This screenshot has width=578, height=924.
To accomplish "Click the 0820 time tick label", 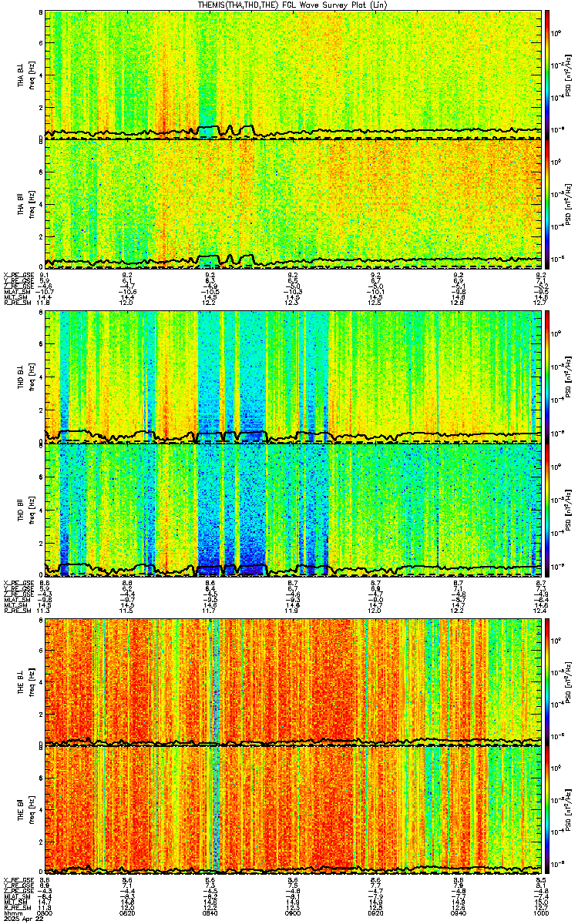I will click(127, 913).
